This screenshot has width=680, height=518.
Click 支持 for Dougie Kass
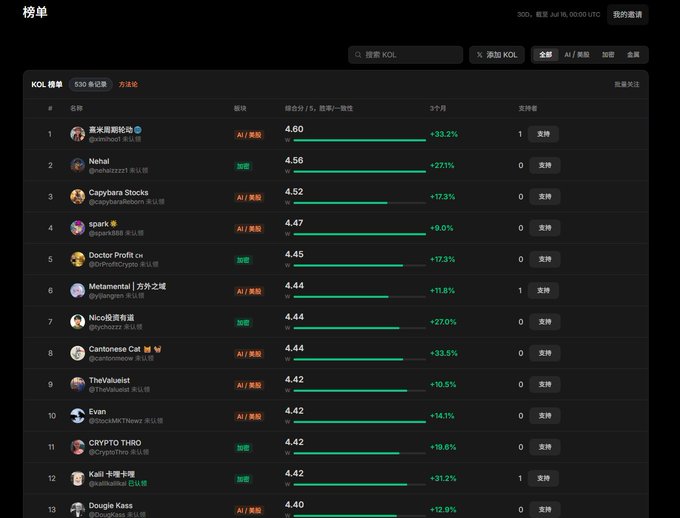545,509
